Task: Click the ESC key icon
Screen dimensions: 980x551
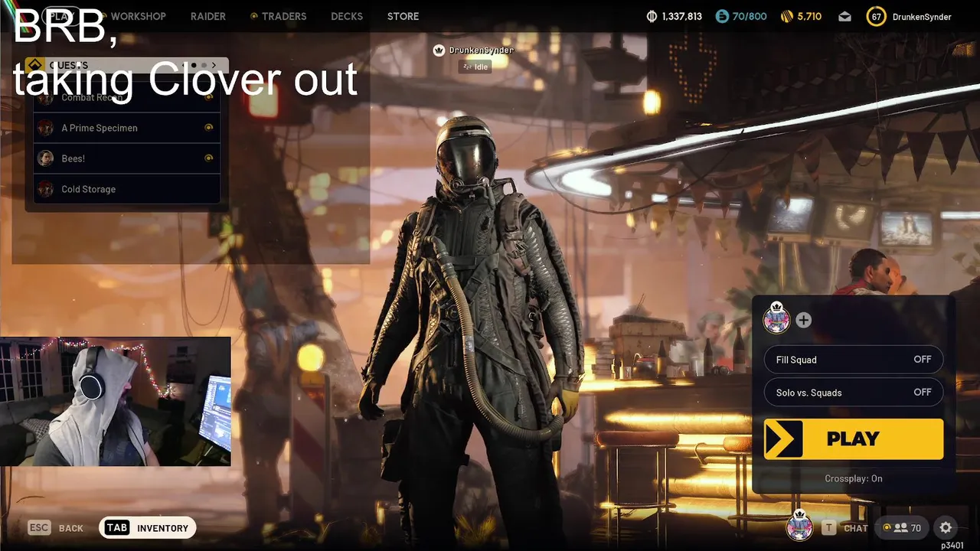Action: pos(39,528)
